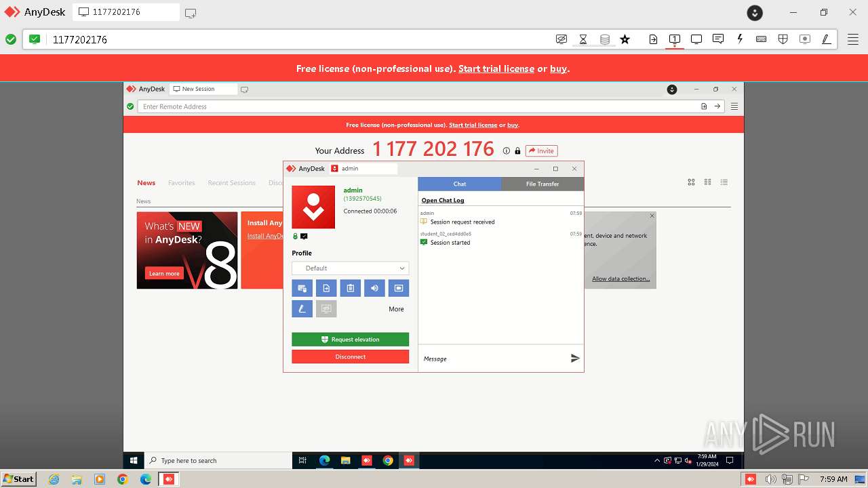This screenshot has height=488, width=868.
Task: Click the New Session tab
Action: point(203,89)
